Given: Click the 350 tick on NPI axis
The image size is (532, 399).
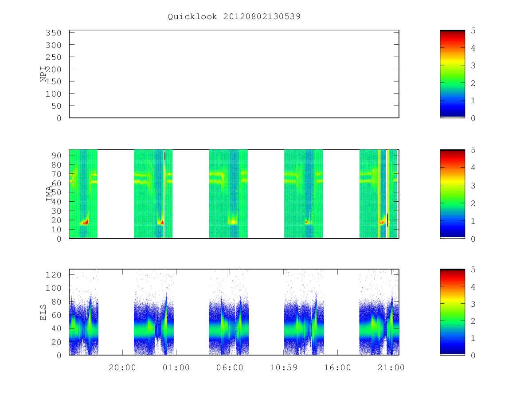Looking at the screenshot, I should 53,33.
